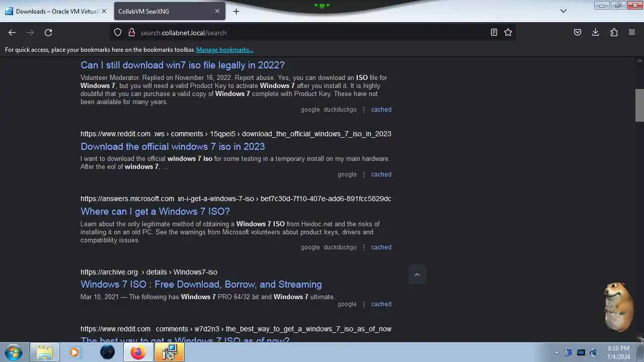Click the tracking protection shield icon

[118, 33]
